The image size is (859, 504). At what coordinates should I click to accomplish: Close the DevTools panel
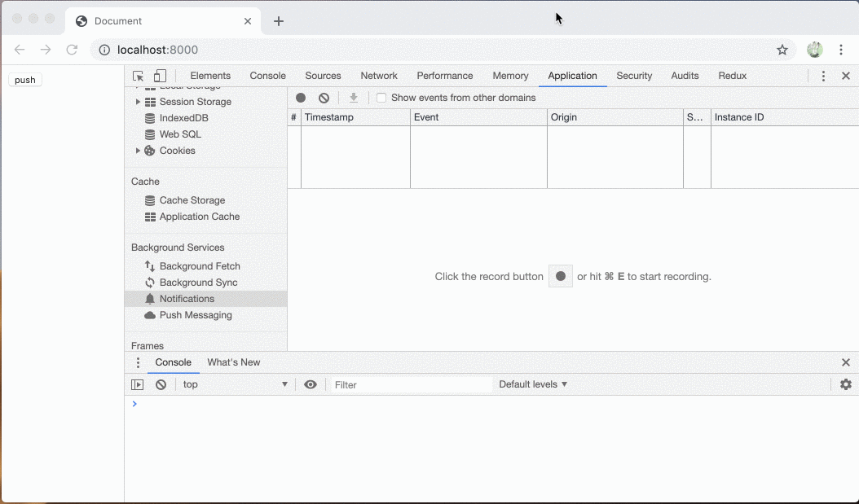click(846, 76)
